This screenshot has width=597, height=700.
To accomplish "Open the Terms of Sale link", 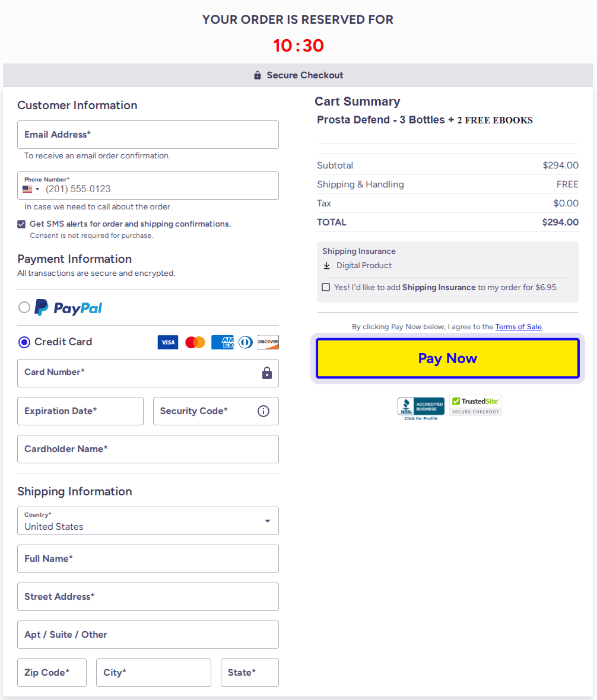I will 518,326.
